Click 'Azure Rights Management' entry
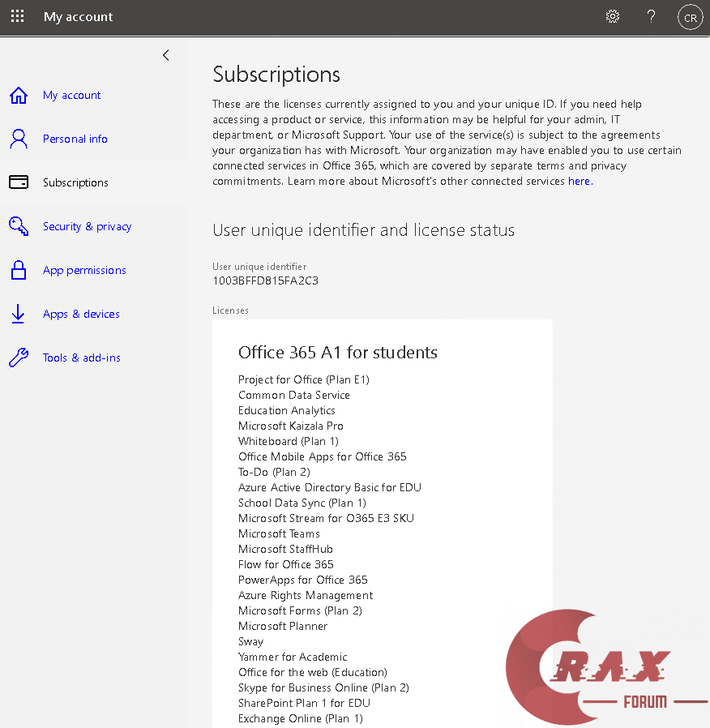This screenshot has width=710, height=728. click(x=306, y=595)
